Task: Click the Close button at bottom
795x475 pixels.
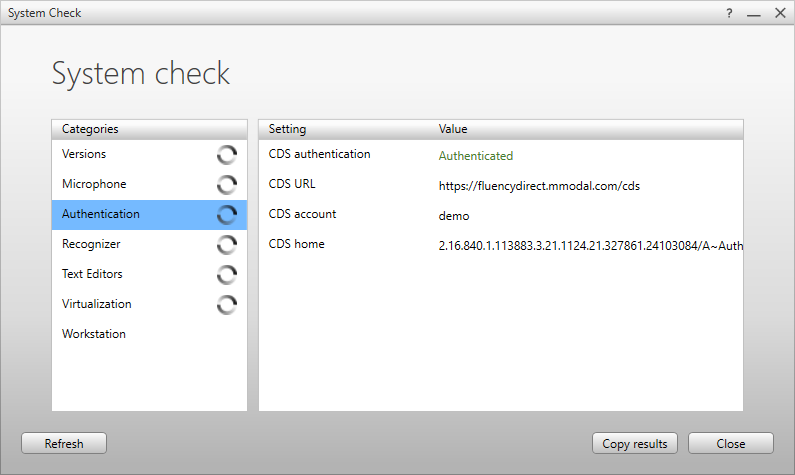Action: 730,443
